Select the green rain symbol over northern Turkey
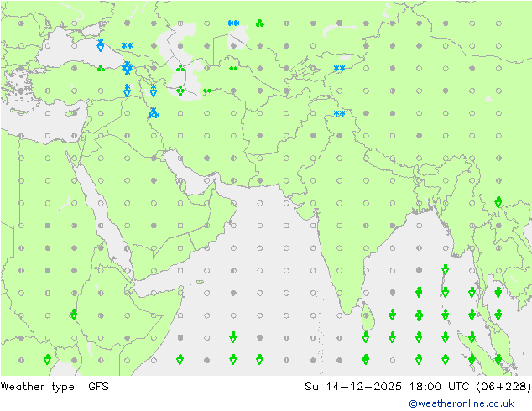Screen dimensions: 532x411 [101, 69]
